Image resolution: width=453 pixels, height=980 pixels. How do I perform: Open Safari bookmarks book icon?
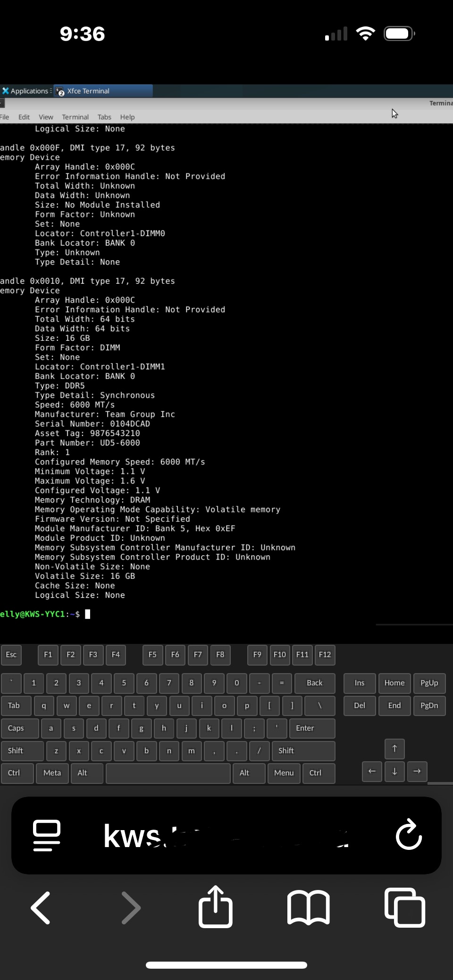309,907
